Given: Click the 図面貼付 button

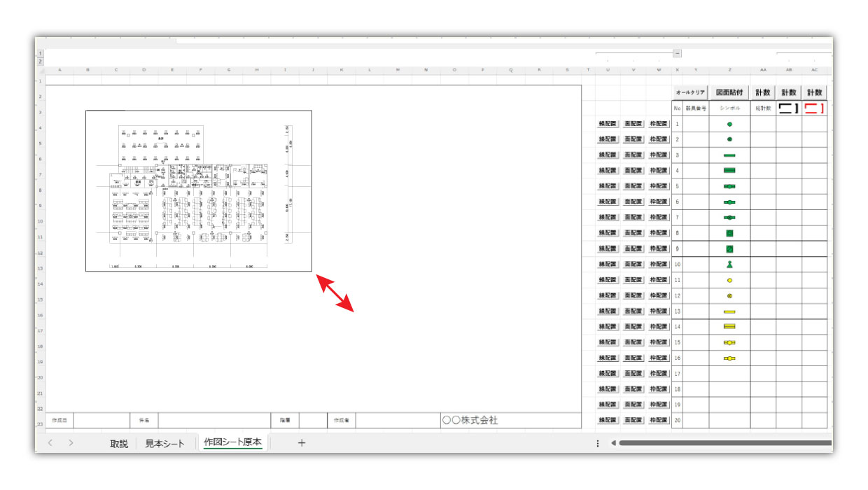Looking at the screenshot, I should [x=729, y=92].
